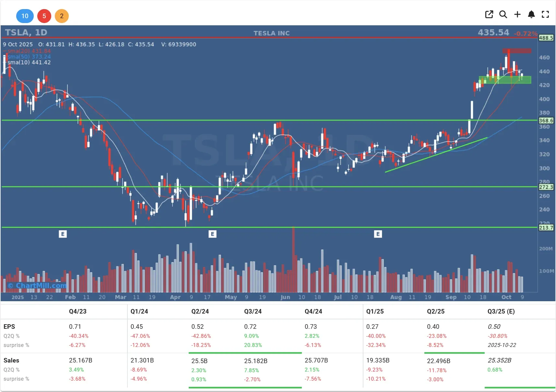Click the 368.6 resistance price label

point(546,121)
